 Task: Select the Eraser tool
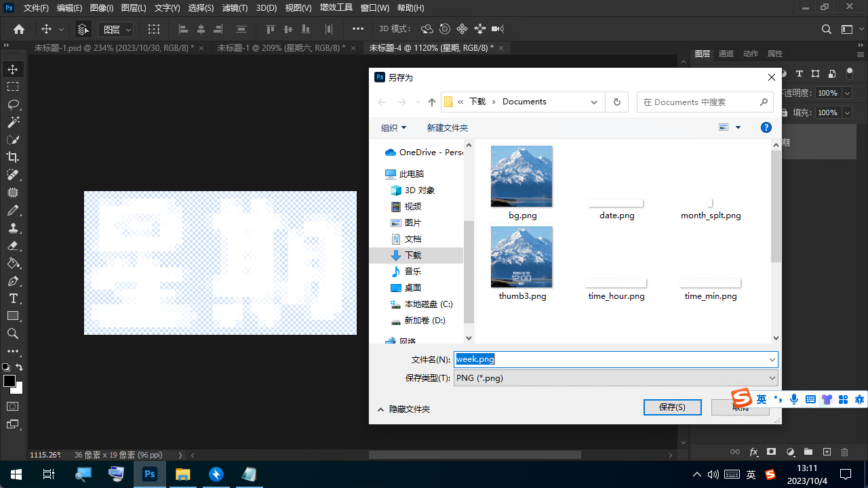coord(13,245)
